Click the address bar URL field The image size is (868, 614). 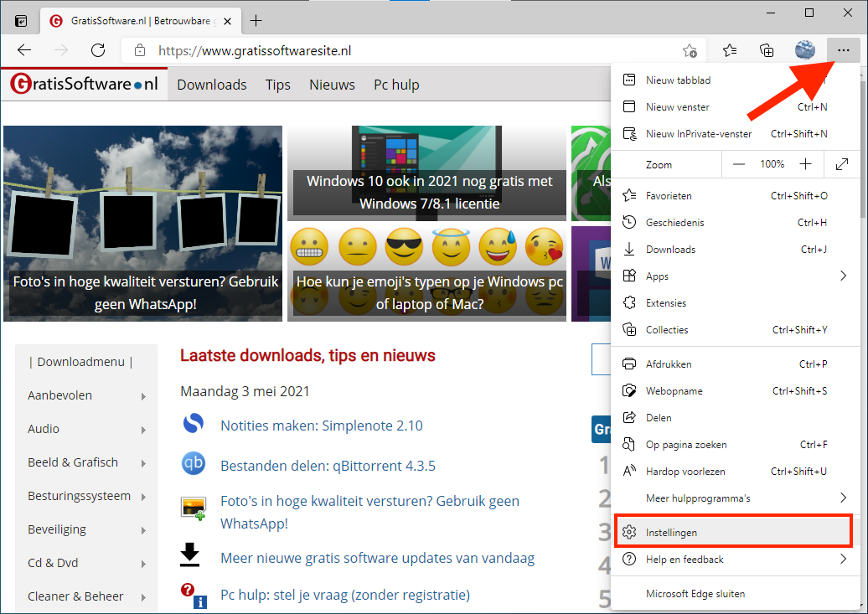[x=402, y=50]
